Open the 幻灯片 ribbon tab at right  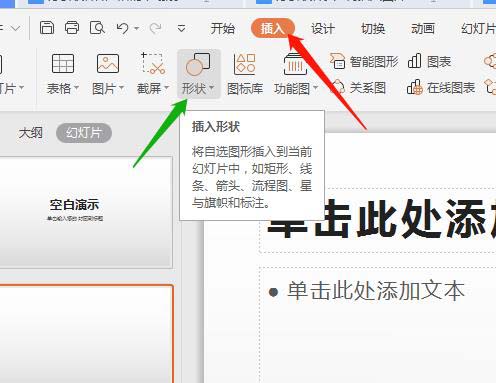tap(478, 29)
